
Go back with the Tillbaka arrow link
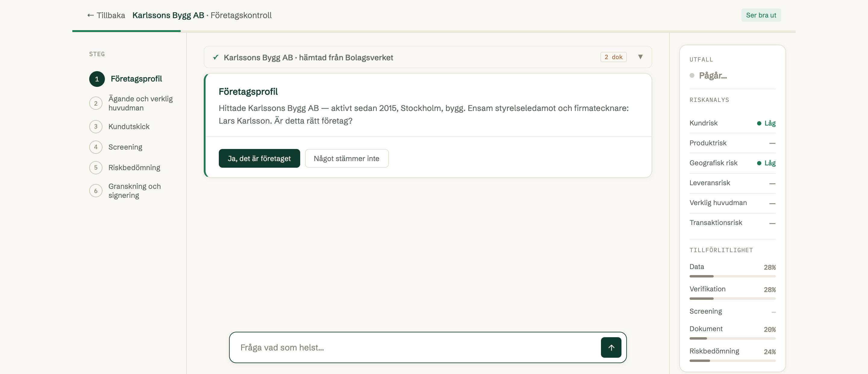click(x=106, y=15)
